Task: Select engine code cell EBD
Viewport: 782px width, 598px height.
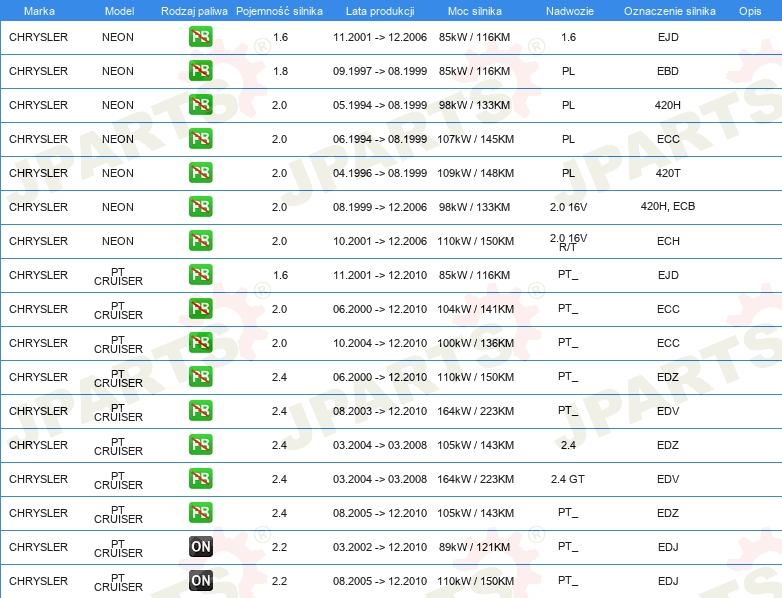Action: (668, 71)
